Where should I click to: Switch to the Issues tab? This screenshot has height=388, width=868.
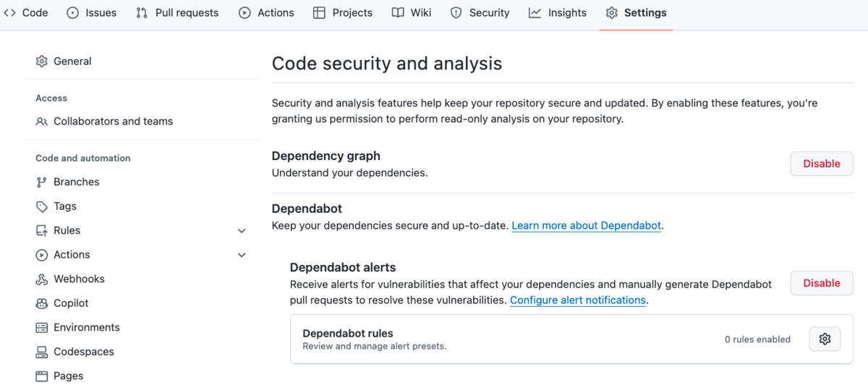click(x=91, y=12)
